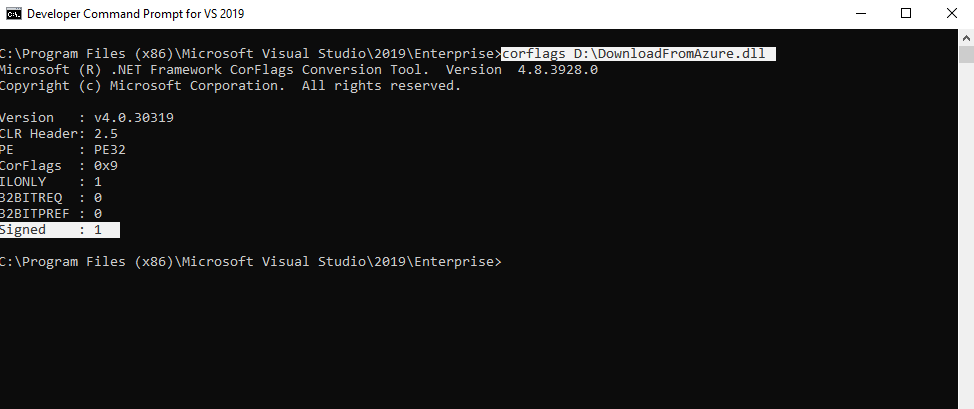Viewport: 974px width, 409px height.
Task: Click the 32BITREQ : 0 line
Action: (x=51, y=198)
